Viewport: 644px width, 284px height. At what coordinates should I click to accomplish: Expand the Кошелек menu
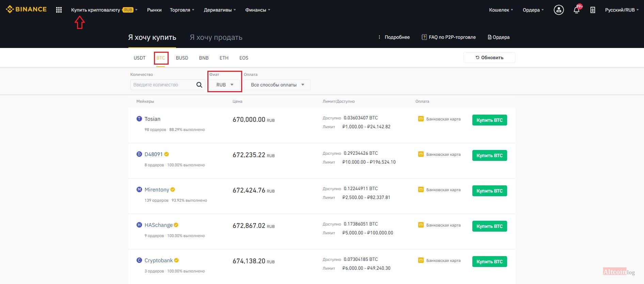click(501, 10)
